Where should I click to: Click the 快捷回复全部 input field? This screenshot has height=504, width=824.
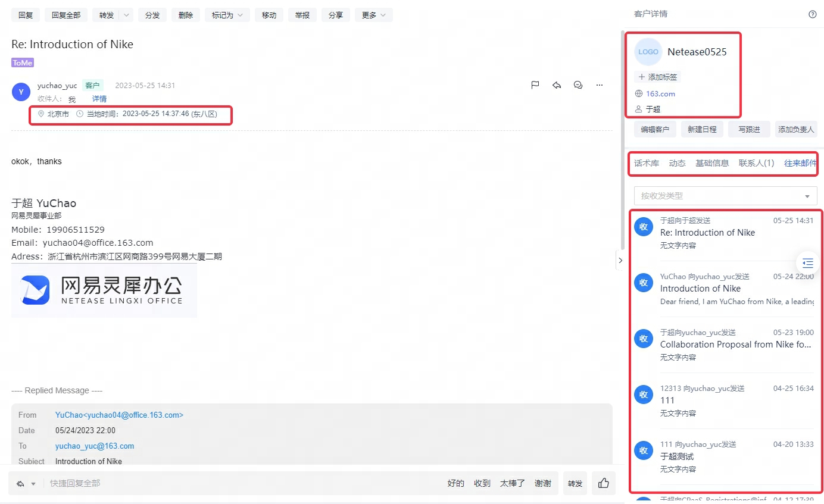point(241,483)
